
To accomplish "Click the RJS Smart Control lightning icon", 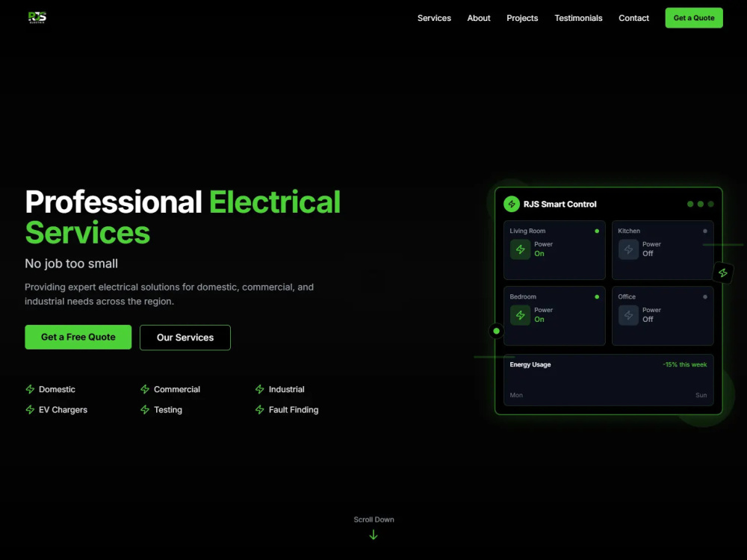I will [x=512, y=205].
